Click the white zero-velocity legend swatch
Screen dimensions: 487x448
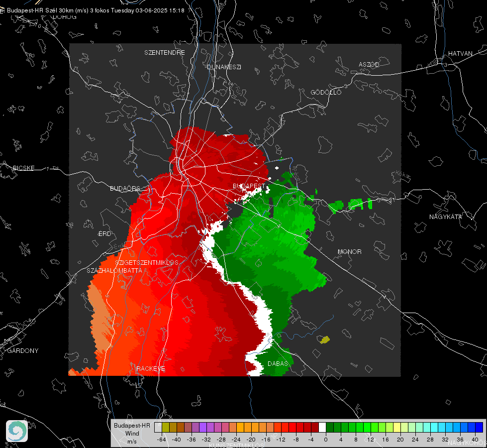click(322, 427)
